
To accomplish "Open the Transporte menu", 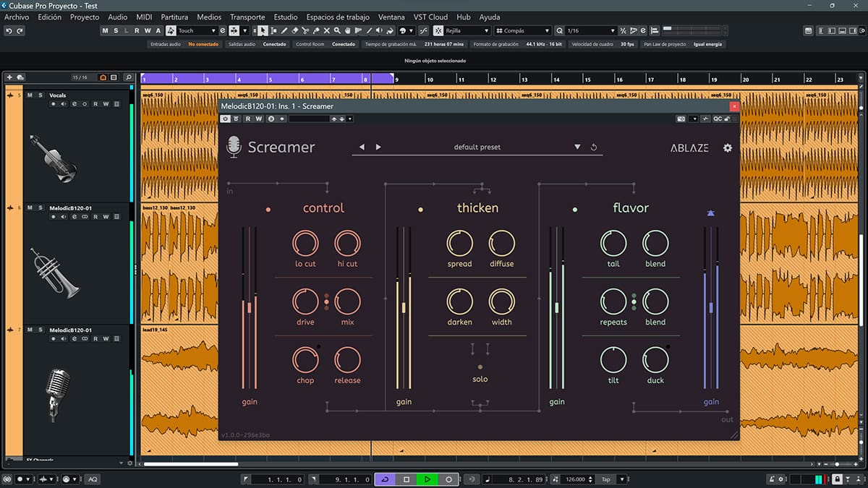I will (x=247, y=17).
